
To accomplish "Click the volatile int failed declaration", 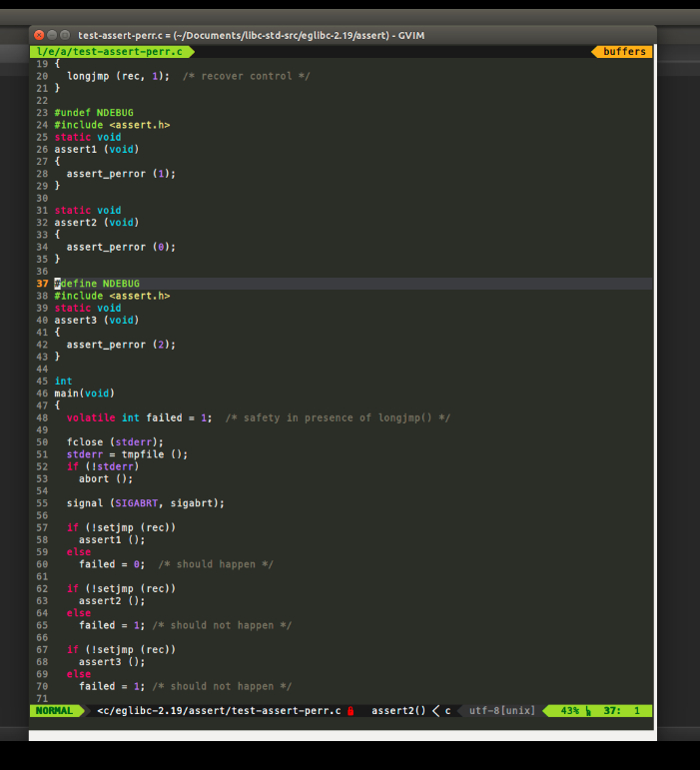I will point(139,417).
